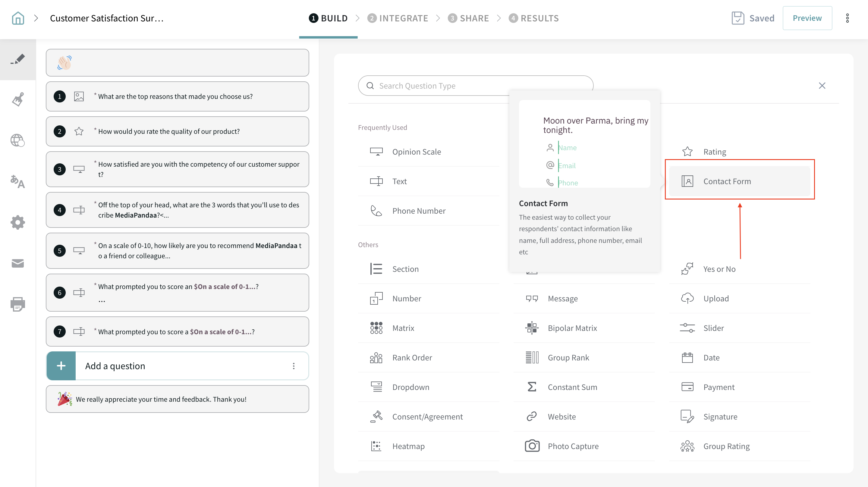868x487 pixels.
Task: Open the globe sidebar icon
Action: [18, 140]
